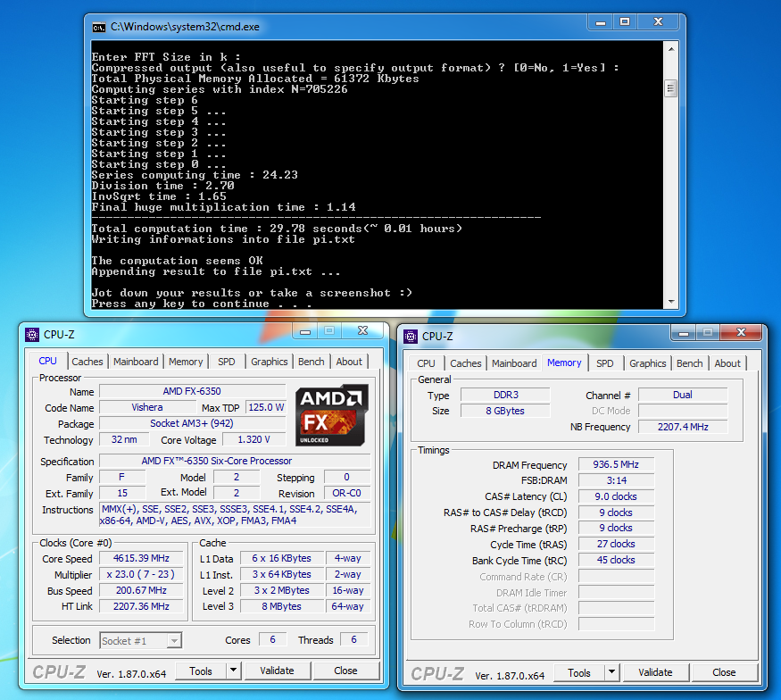Click the Tools button in left CPU-Z
781x700 pixels.
[x=201, y=671]
